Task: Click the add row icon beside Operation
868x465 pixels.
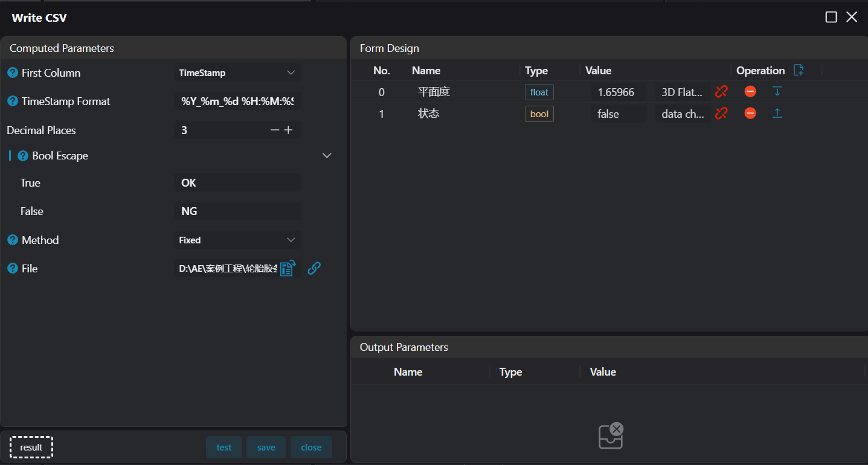Action: coord(799,70)
